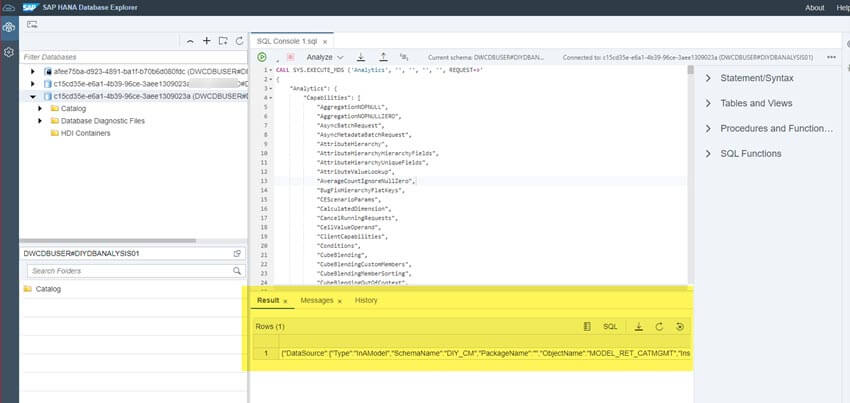This screenshot has height=403, width=850.
Task: Collapse all databases using caret icon
Action: coord(190,41)
